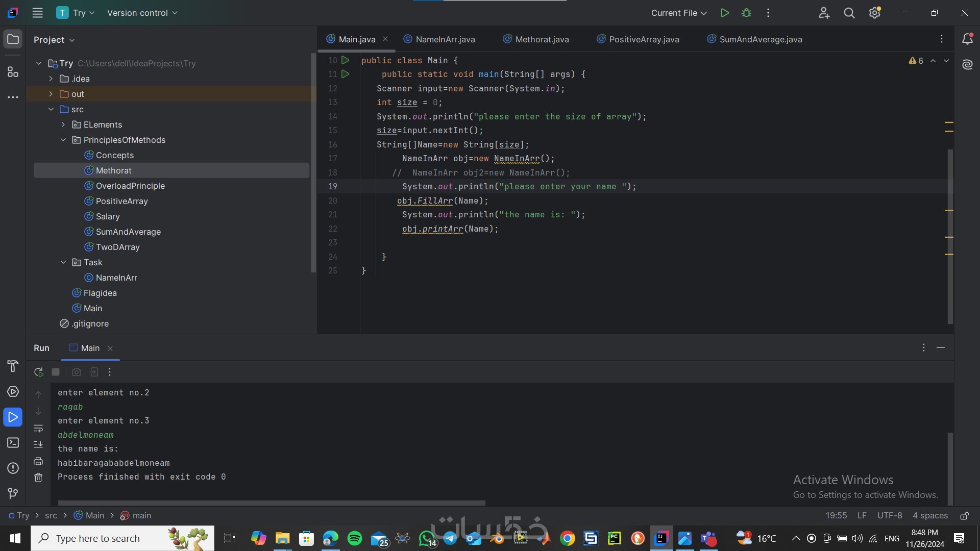Open the Problems tool window icon
This screenshot has width=980, height=551.
tap(13, 468)
